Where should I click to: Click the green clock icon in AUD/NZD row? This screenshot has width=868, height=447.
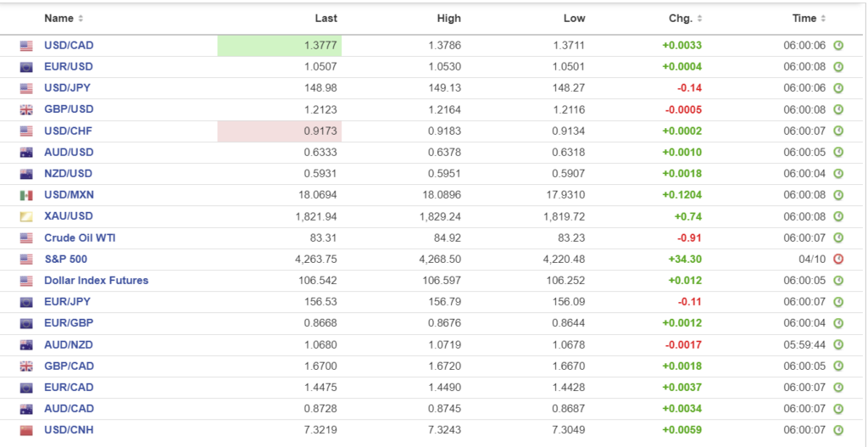838,345
